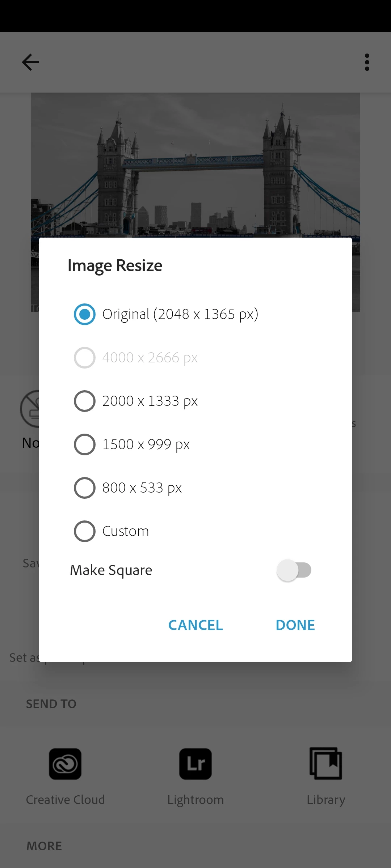Tap the Library icon

(x=326, y=763)
